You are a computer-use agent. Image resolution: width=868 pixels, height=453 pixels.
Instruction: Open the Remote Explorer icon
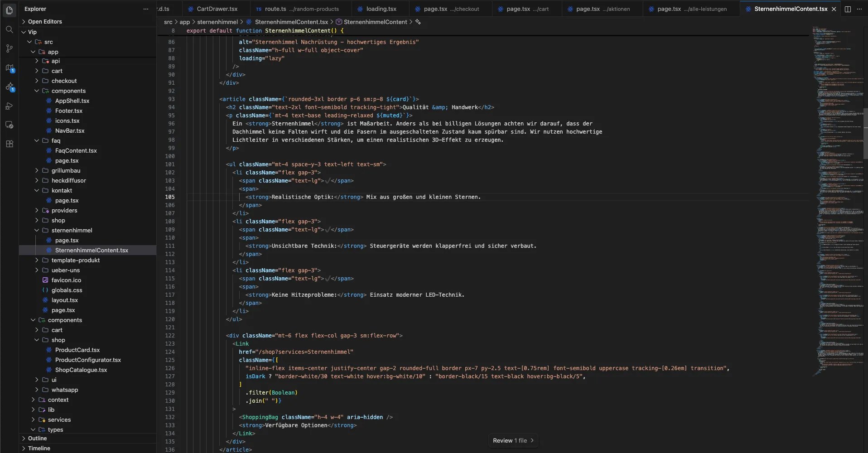10,125
